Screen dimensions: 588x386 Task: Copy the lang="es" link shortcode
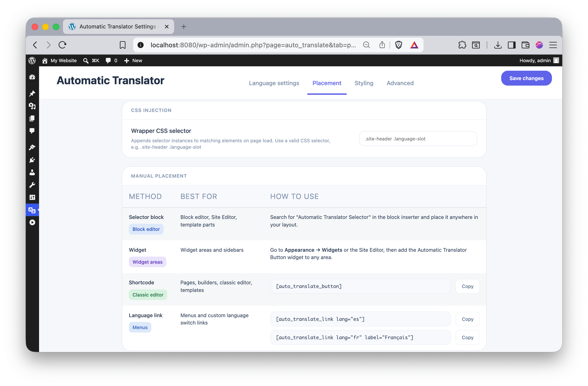click(467, 319)
